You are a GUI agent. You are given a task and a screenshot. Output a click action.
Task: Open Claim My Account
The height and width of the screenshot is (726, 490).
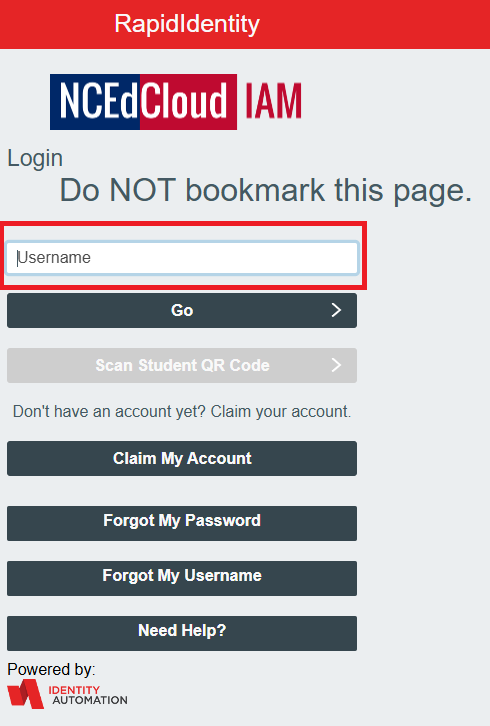(182, 458)
